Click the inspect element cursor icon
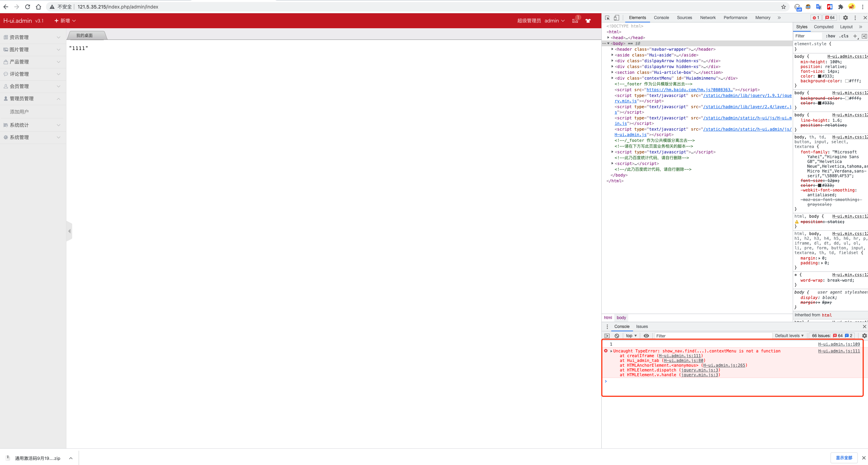Image resolution: width=868 pixels, height=465 pixels. click(x=607, y=17)
